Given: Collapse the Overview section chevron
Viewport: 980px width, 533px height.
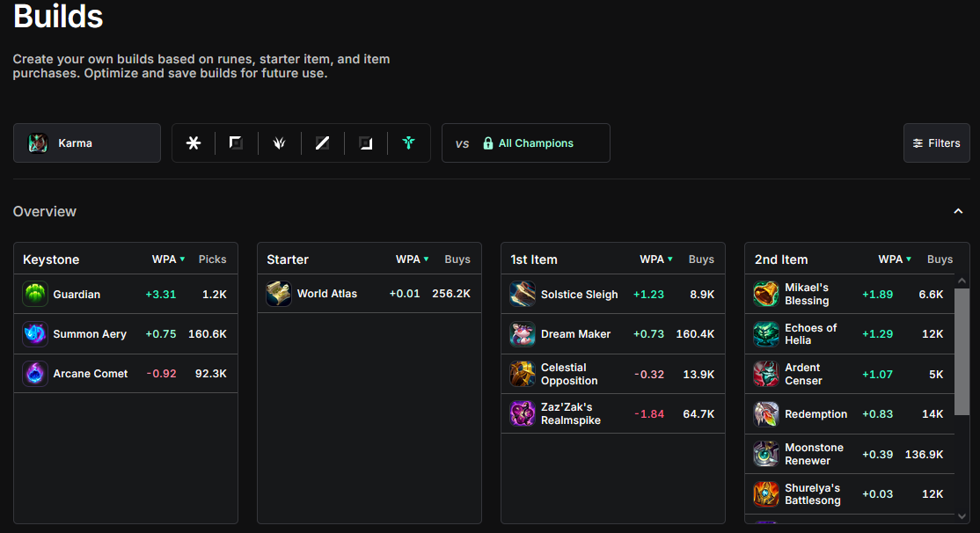Looking at the screenshot, I should coord(958,211).
